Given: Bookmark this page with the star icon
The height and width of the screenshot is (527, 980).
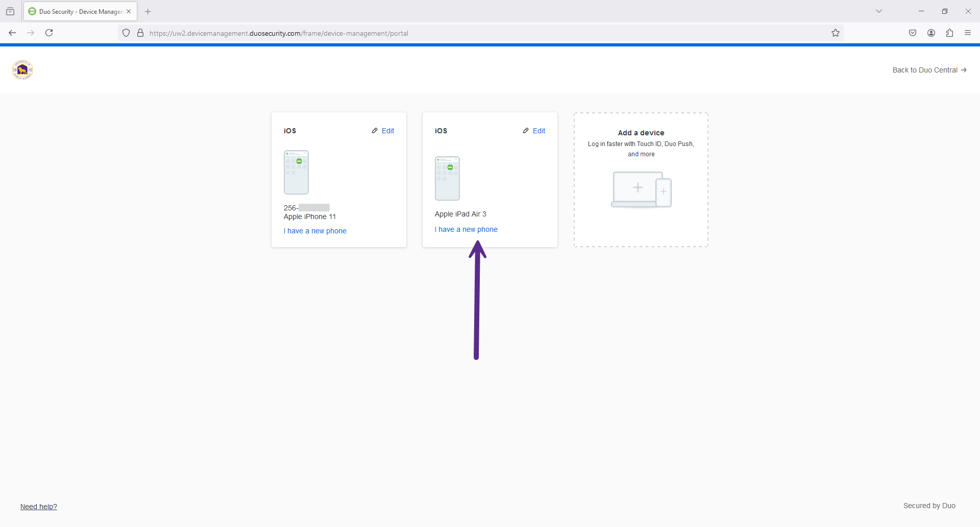Looking at the screenshot, I should pos(836,33).
